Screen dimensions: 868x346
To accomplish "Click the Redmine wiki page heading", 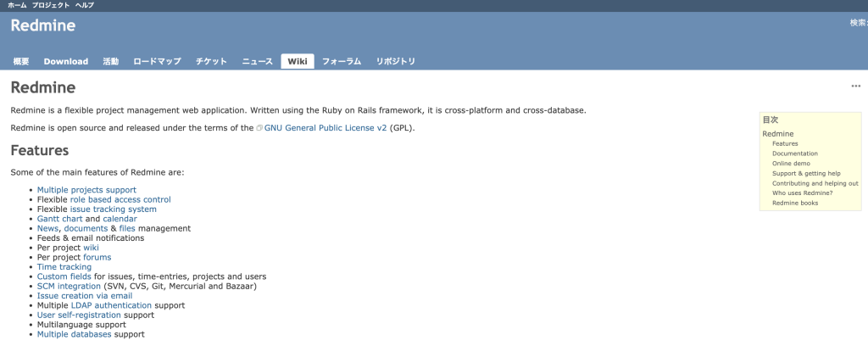I will (43, 87).
